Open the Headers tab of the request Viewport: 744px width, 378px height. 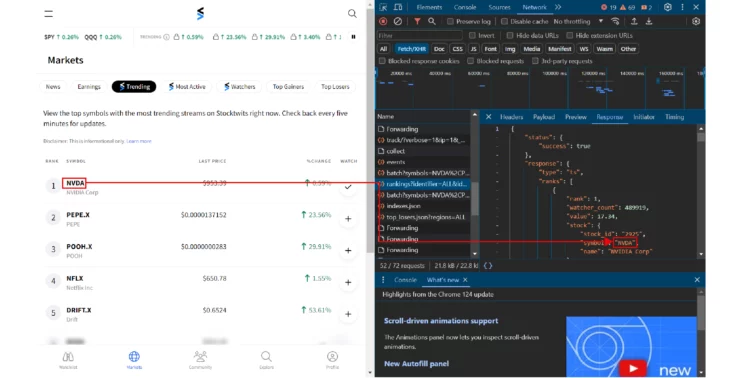point(512,117)
